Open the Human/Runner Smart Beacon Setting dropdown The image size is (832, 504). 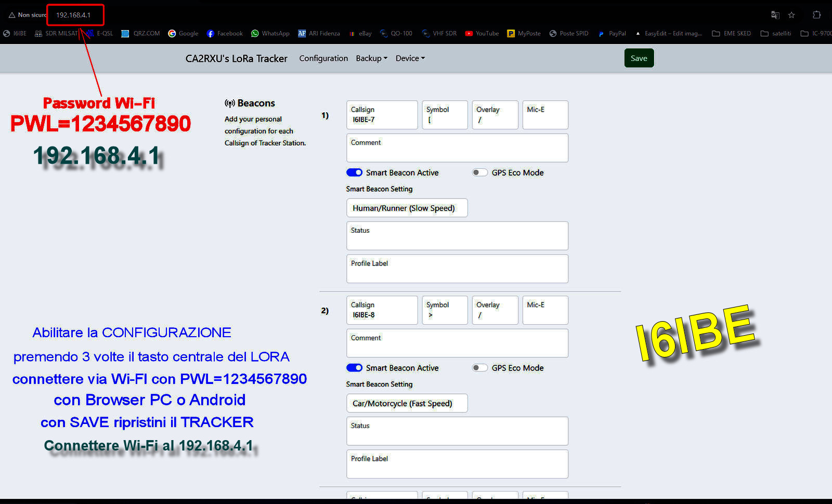(407, 208)
